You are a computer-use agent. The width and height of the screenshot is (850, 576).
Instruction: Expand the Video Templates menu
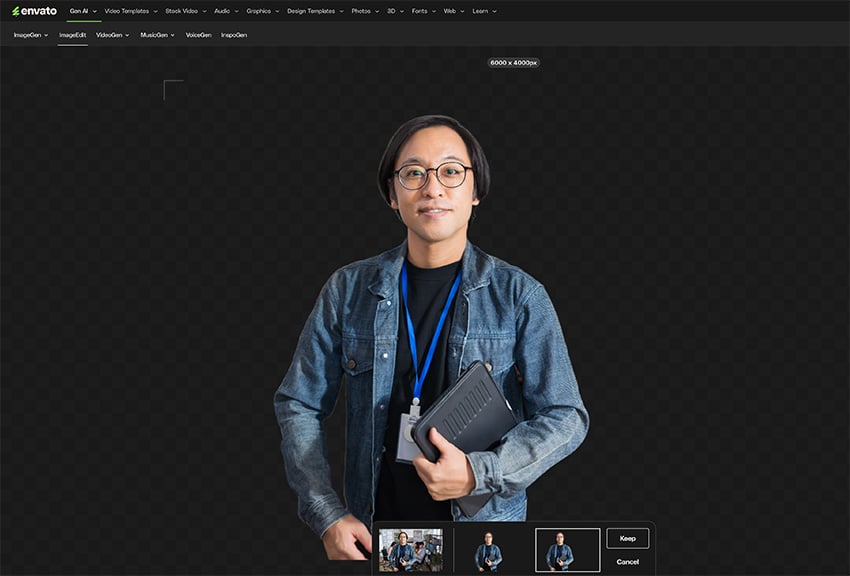pyautogui.click(x=130, y=11)
